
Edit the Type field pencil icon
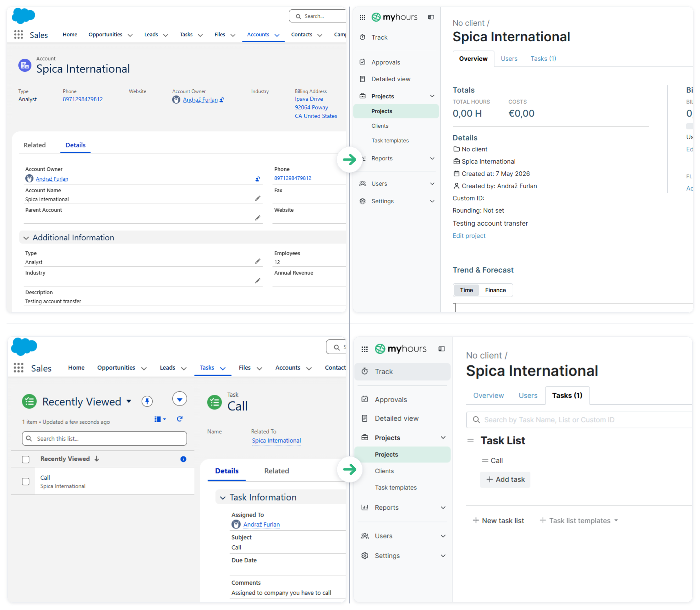pos(258,261)
